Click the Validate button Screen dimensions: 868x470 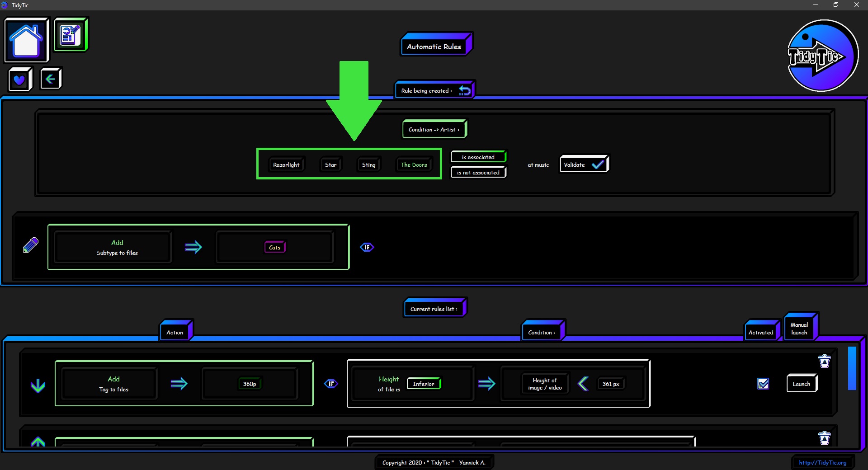584,164
